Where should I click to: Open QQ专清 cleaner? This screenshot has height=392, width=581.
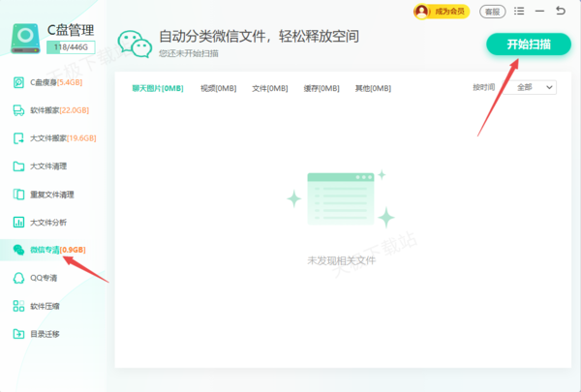(x=44, y=278)
